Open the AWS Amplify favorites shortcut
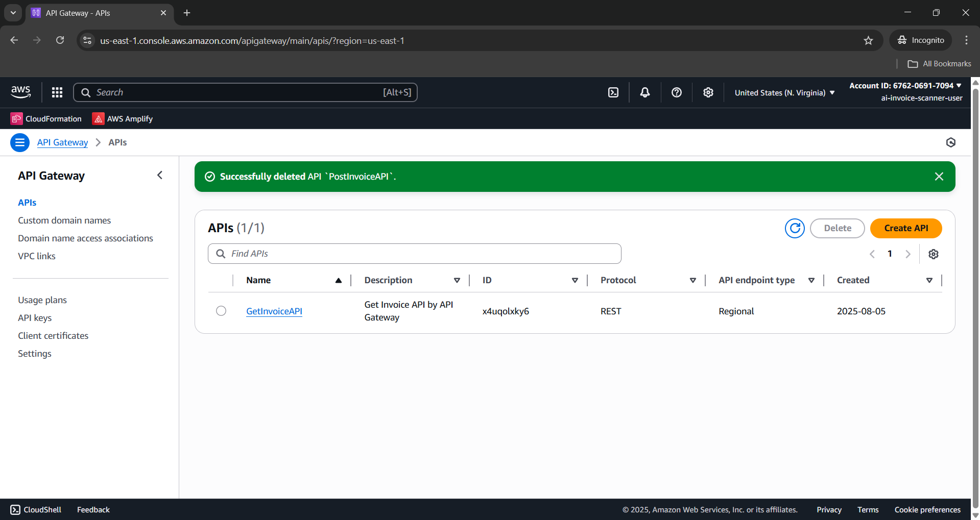This screenshot has width=980, height=520. tap(122, 118)
